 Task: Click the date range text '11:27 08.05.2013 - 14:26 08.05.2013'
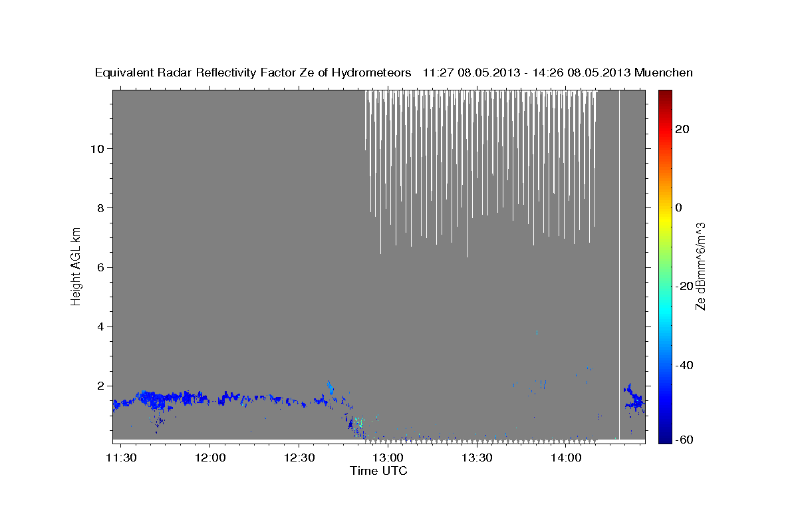(527, 72)
